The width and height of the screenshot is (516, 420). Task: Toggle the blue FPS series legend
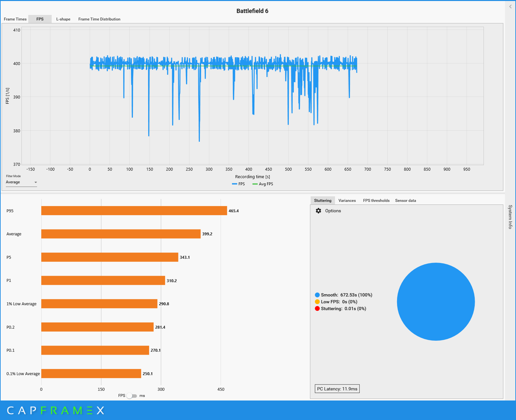coord(238,184)
